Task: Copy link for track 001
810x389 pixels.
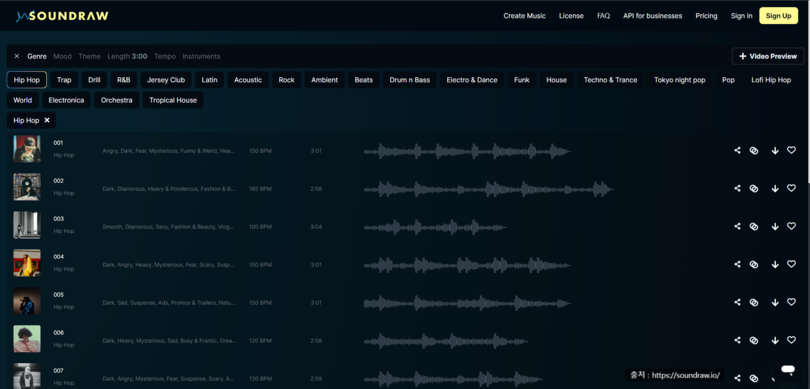Action: click(754, 151)
